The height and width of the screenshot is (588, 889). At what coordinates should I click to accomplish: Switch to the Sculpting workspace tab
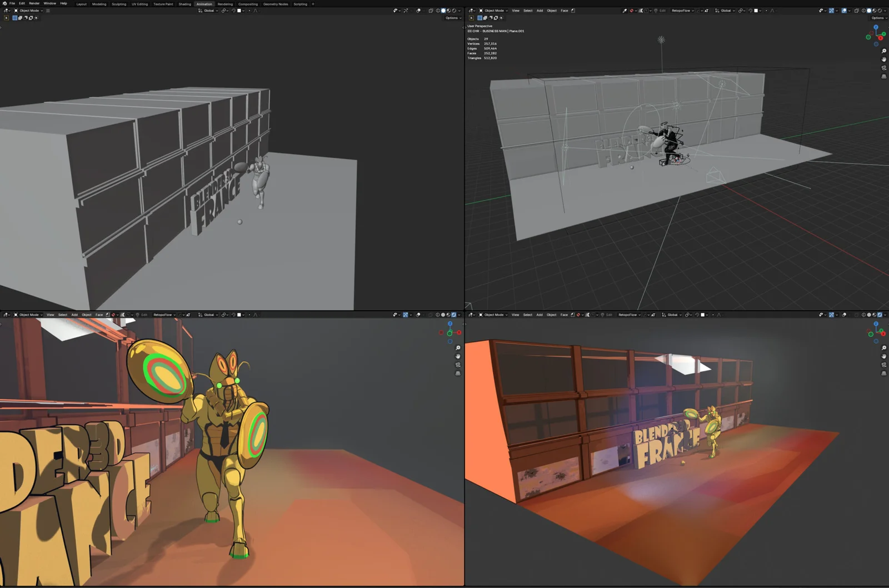click(119, 4)
